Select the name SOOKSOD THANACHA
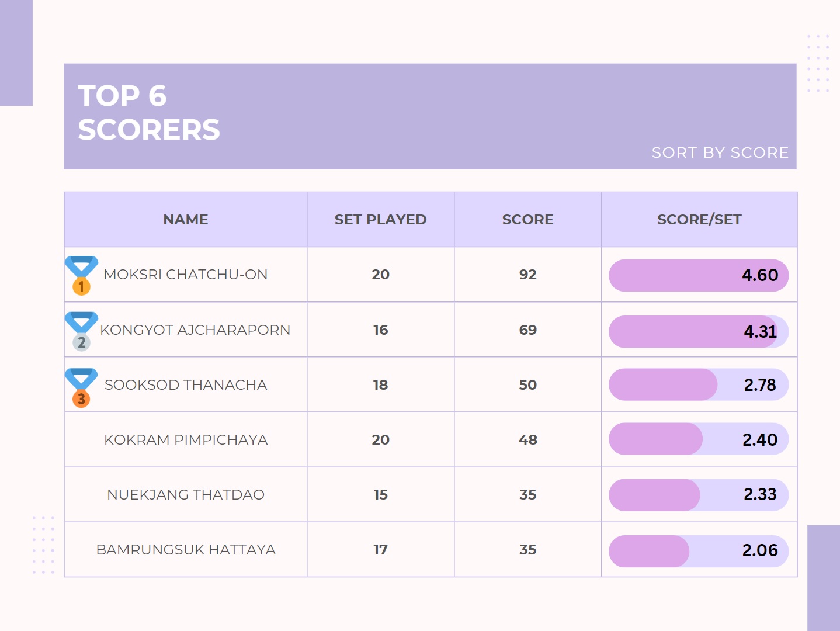This screenshot has height=631, width=840. tap(186, 385)
